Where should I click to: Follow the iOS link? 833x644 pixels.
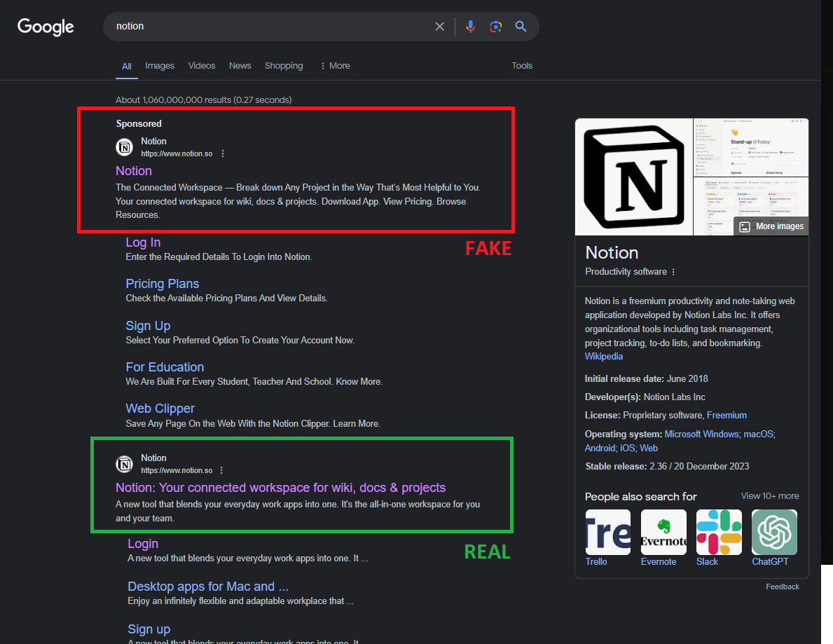(628, 448)
